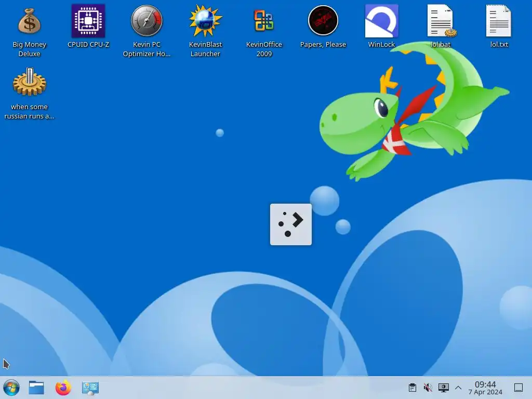The width and height of the screenshot is (532, 399).
Task: Open the system settings taskbar icon
Action: (x=90, y=388)
